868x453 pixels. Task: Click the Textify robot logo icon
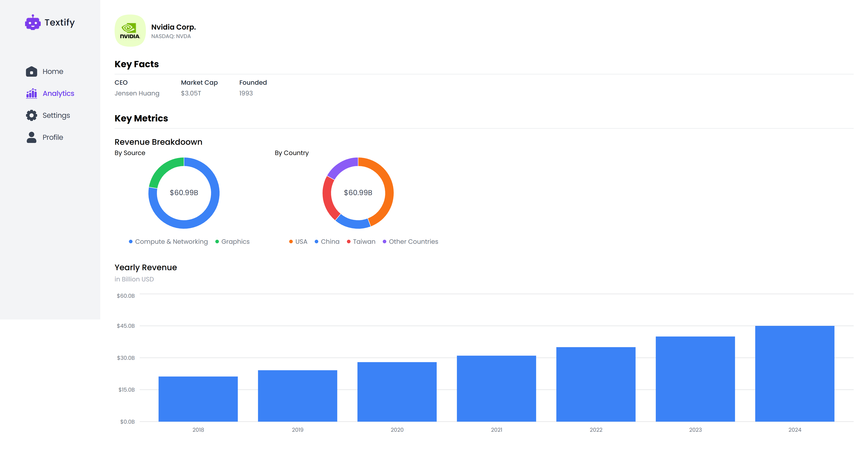[33, 23]
